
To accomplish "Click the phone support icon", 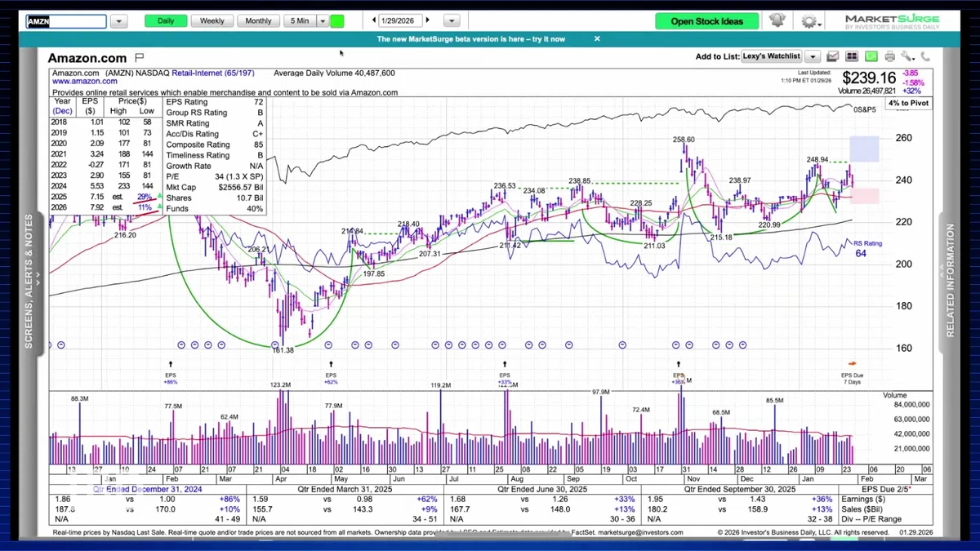I will tap(925, 56).
